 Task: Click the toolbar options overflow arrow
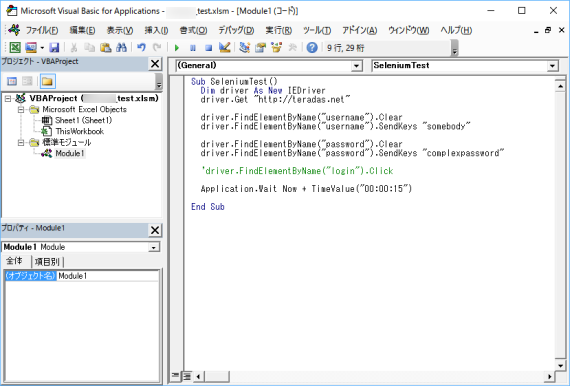tap(454, 48)
